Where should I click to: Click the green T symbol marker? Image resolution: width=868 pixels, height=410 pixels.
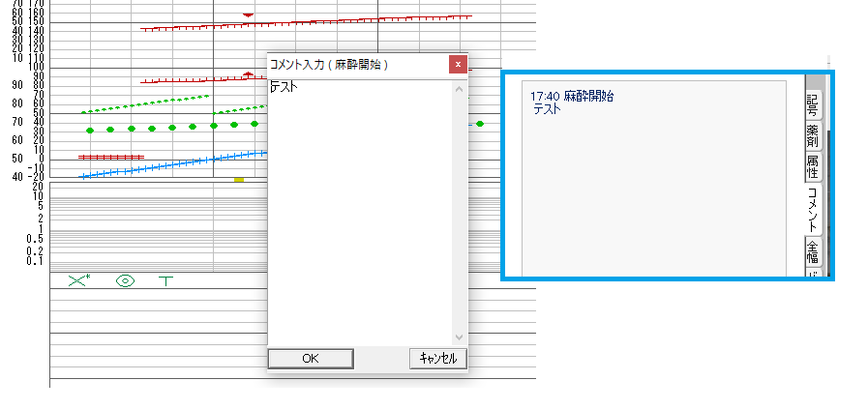click(166, 281)
